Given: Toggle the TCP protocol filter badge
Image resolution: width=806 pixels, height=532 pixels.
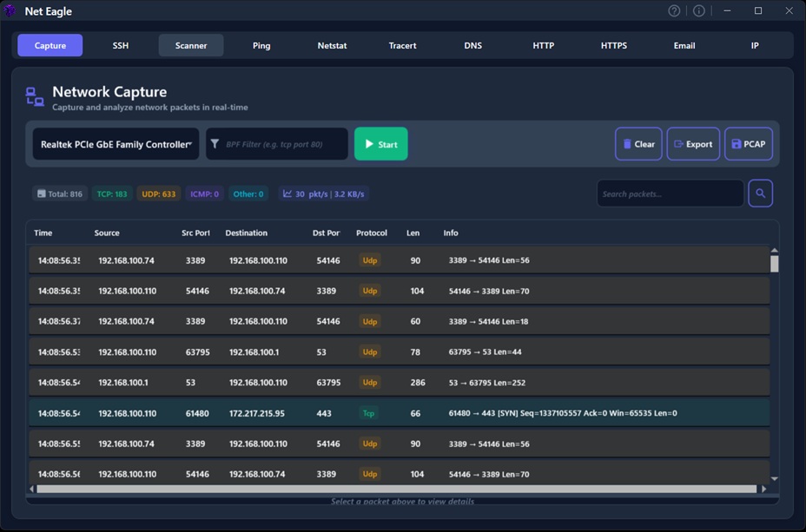Looking at the screenshot, I should 112,193.
